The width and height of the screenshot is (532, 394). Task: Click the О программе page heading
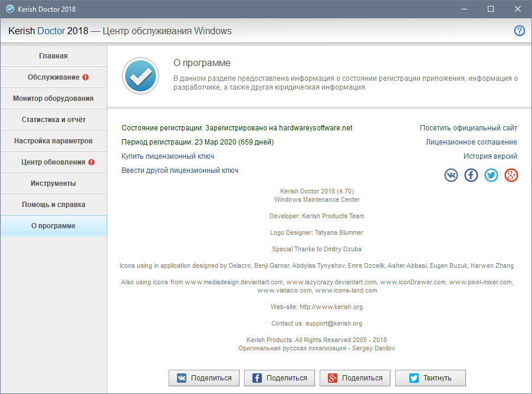[202, 63]
